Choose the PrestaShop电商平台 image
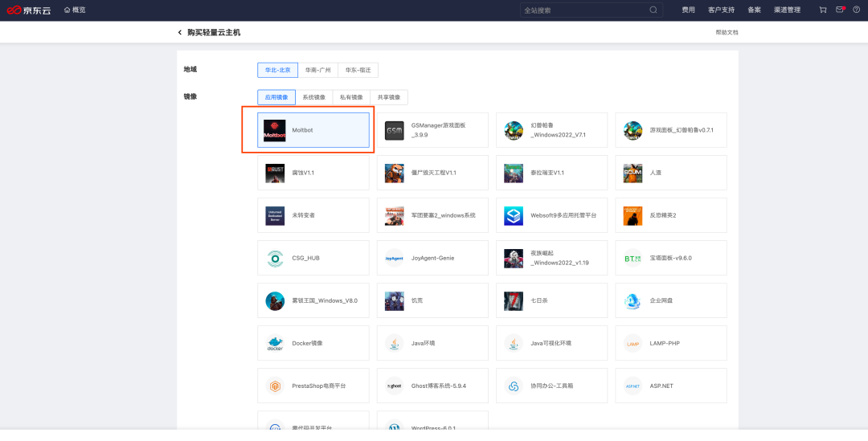The width and height of the screenshot is (868, 441). pyautogui.click(x=313, y=386)
